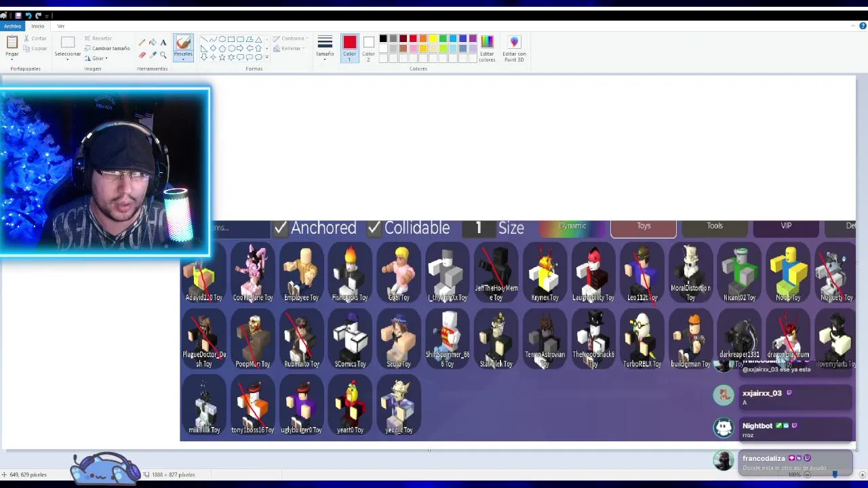Select the Text tool
The width and height of the screenshot is (868, 488).
tap(163, 43)
